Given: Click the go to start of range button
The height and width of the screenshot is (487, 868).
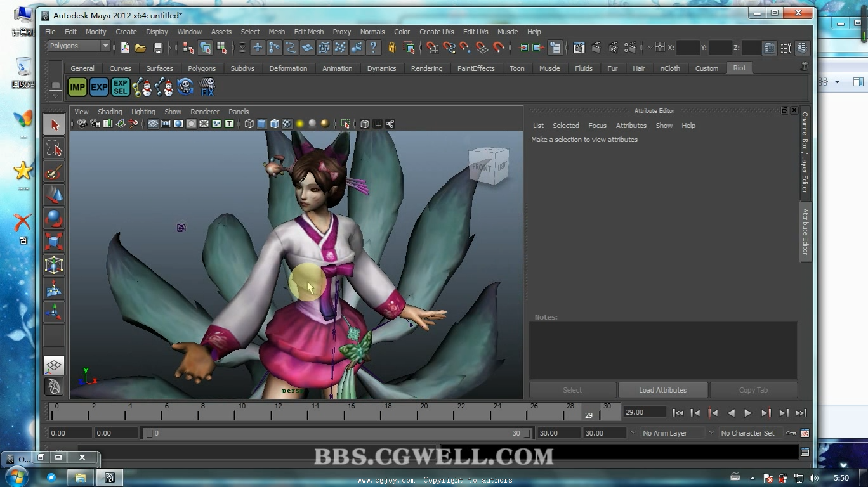Looking at the screenshot, I should (x=678, y=413).
